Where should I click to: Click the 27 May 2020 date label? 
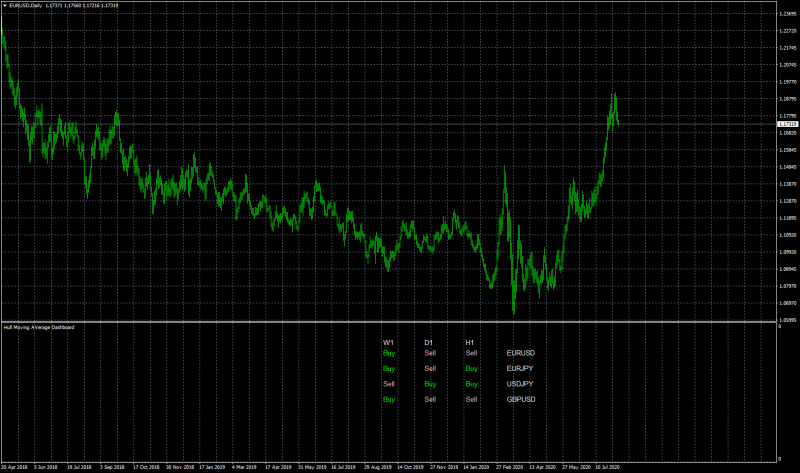pyautogui.click(x=577, y=467)
